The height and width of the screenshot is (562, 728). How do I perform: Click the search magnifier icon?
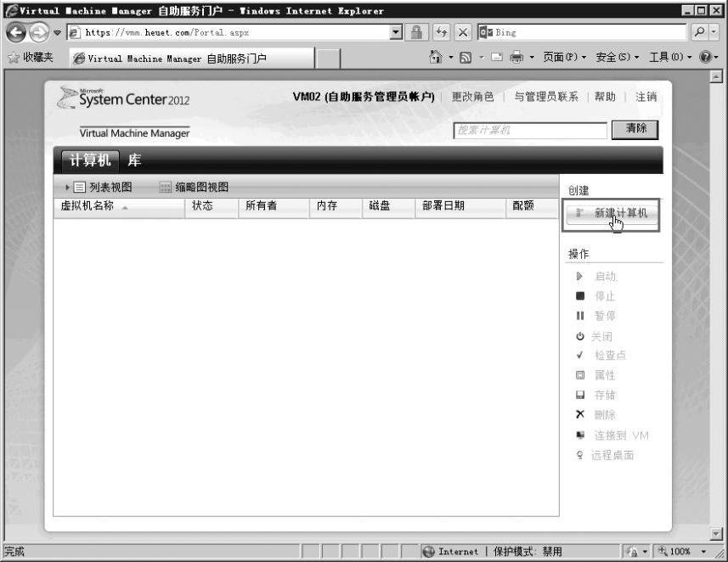(x=699, y=32)
